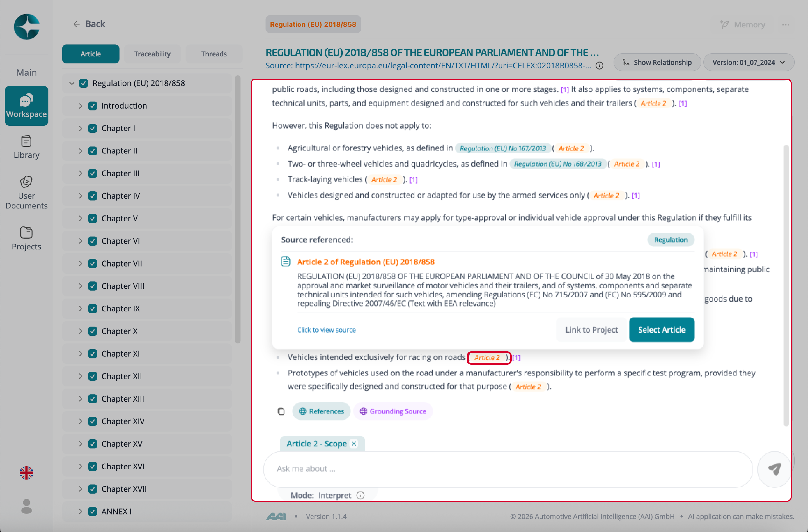Toggle the Regulation (EU) 2018/858 checkbox
The image size is (808, 532).
(x=84, y=83)
